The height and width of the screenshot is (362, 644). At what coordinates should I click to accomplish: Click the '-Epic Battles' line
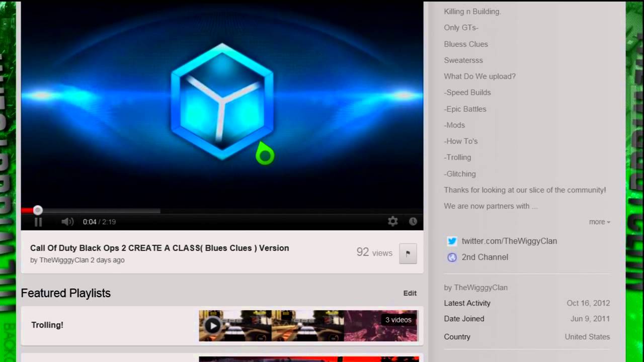click(465, 109)
